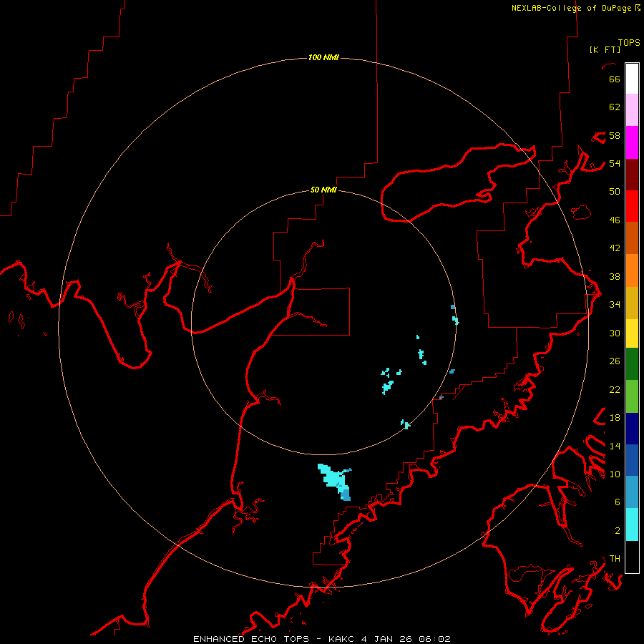Click the '[K FT]' units label

point(605,49)
